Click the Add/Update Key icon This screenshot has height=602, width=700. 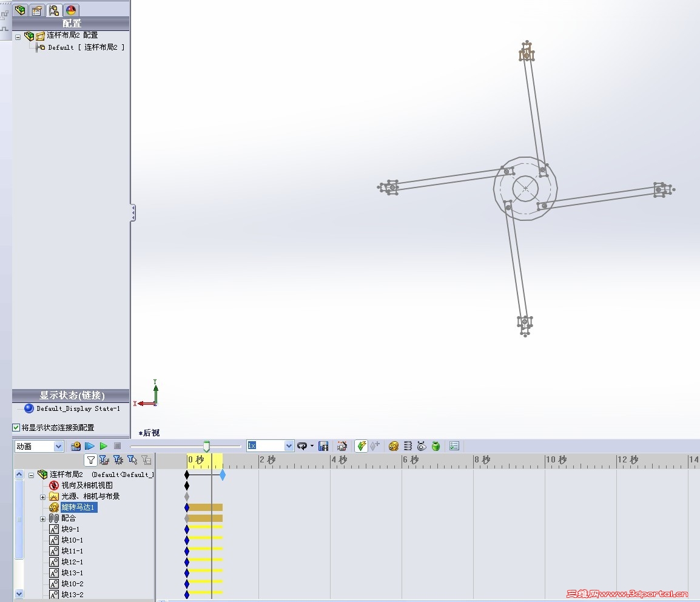click(375, 445)
